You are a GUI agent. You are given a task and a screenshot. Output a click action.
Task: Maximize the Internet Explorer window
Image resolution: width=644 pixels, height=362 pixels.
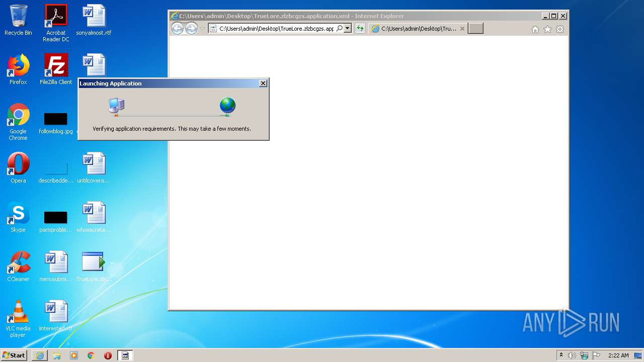pyautogui.click(x=554, y=16)
